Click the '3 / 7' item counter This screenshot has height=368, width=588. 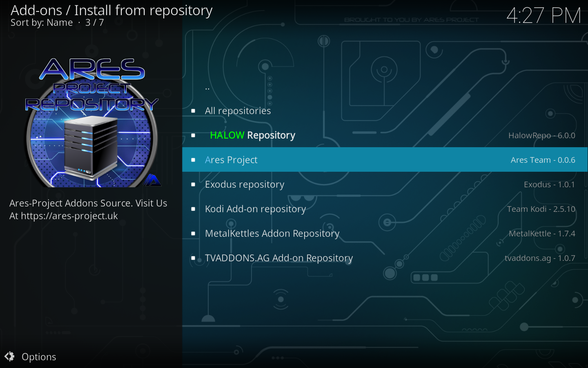pos(95,23)
